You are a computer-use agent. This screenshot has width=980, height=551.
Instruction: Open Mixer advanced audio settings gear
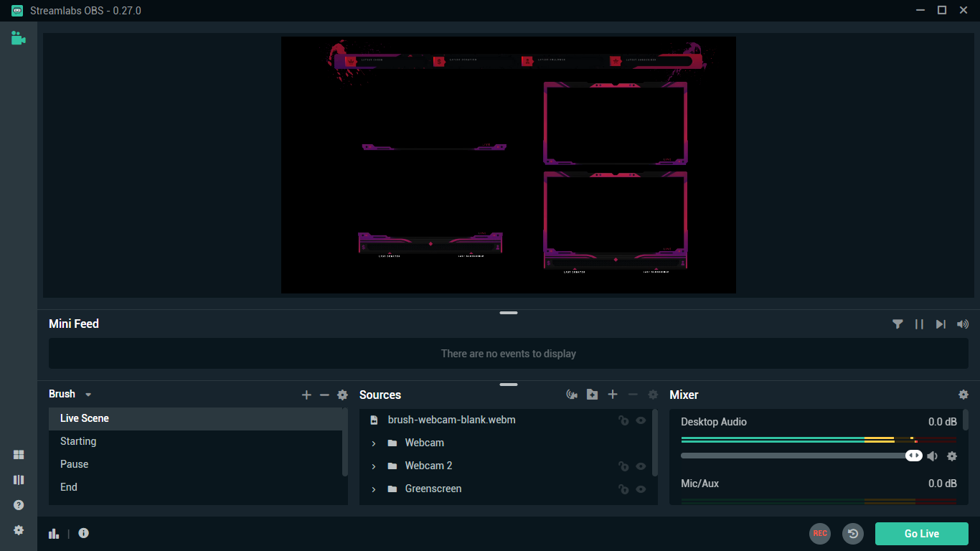(x=963, y=395)
